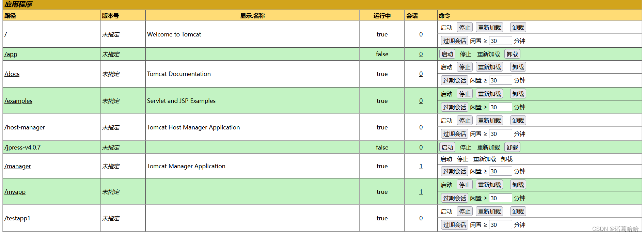Image resolution: width=644 pixels, height=235 pixels.
Task: Click 过期会话 button for /myapp
Action: click(454, 198)
